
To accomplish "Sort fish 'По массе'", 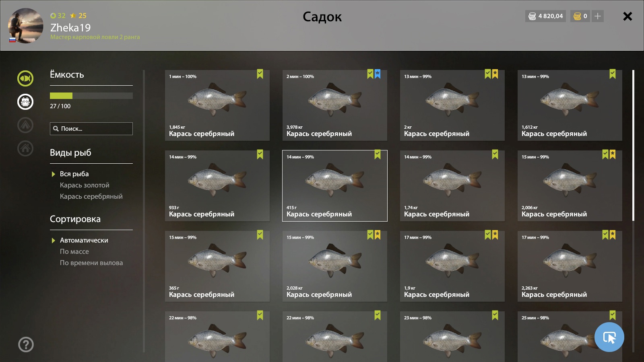I will (74, 251).
